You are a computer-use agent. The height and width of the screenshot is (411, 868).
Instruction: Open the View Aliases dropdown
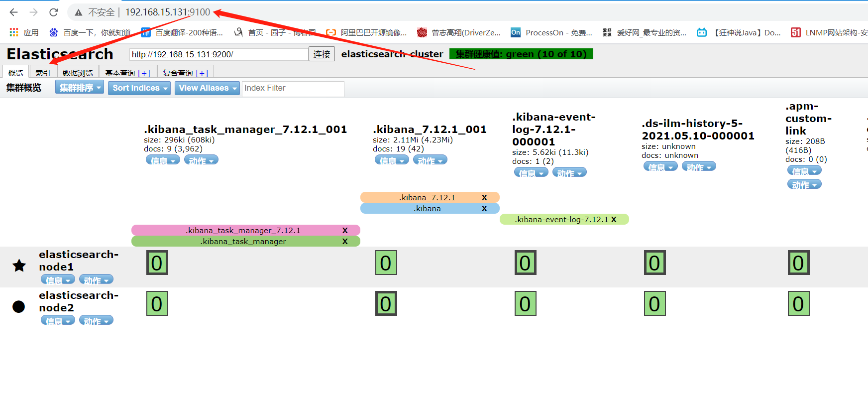(207, 88)
